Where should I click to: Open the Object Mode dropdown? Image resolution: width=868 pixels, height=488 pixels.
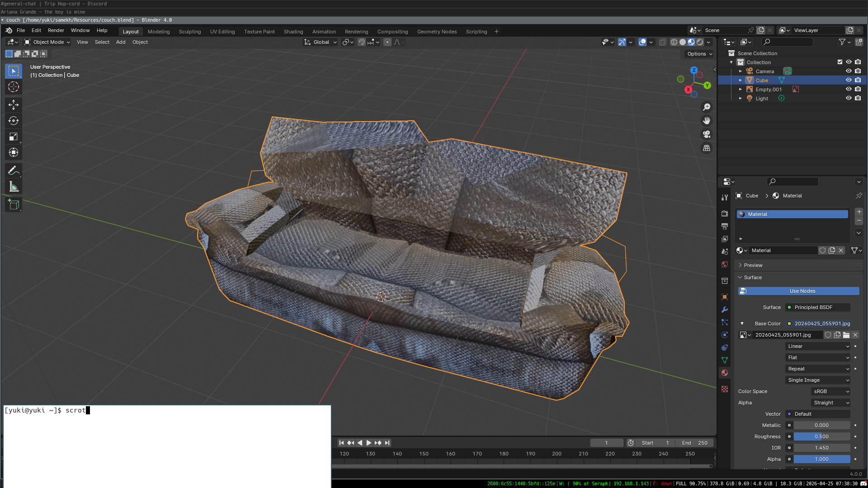[x=47, y=42]
